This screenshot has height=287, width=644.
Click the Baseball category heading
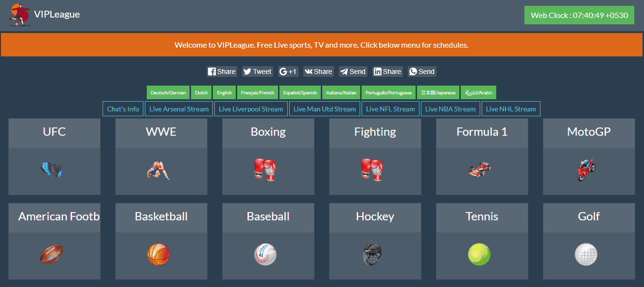tap(268, 216)
